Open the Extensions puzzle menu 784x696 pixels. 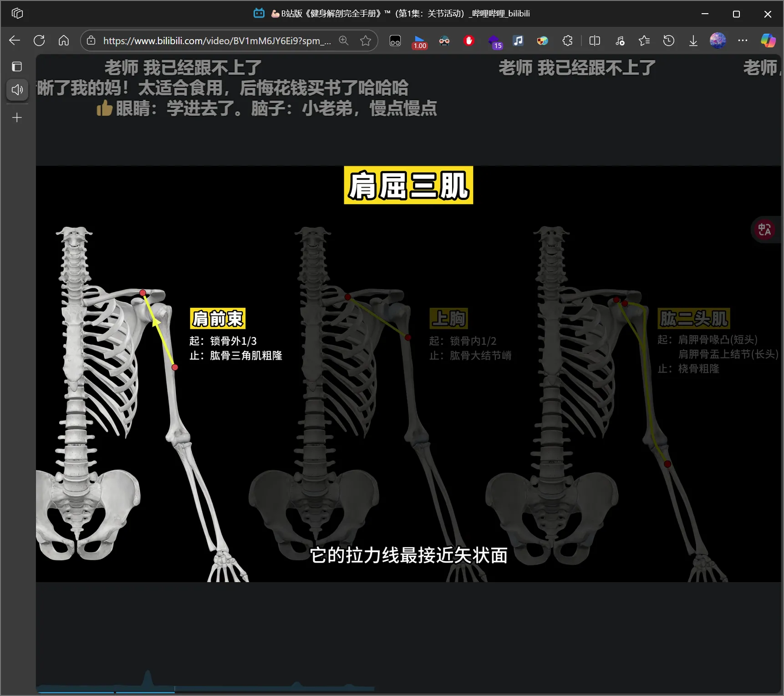tap(567, 41)
